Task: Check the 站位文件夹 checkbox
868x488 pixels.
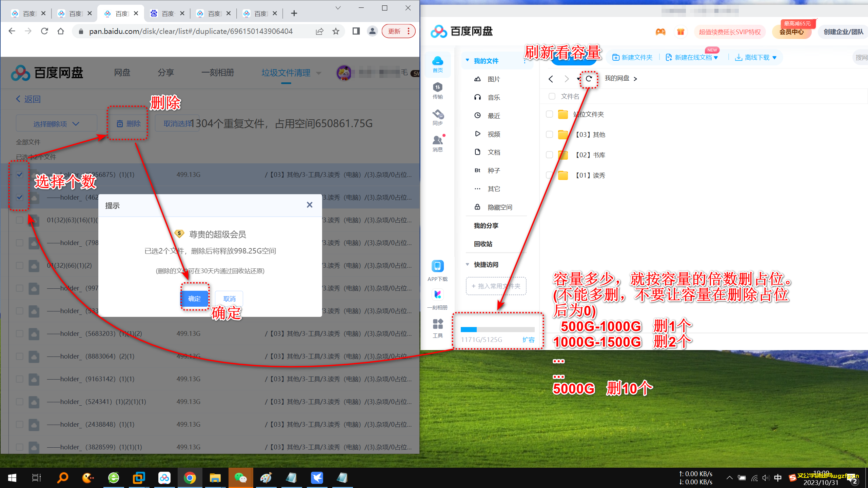Action: pos(549,114)
